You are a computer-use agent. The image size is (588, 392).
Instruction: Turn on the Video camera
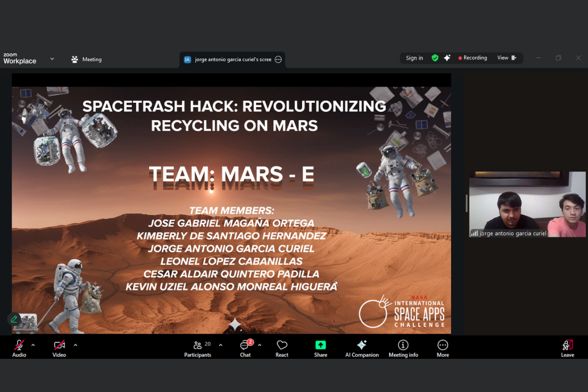pyautogui.click(x=59, y=348)
